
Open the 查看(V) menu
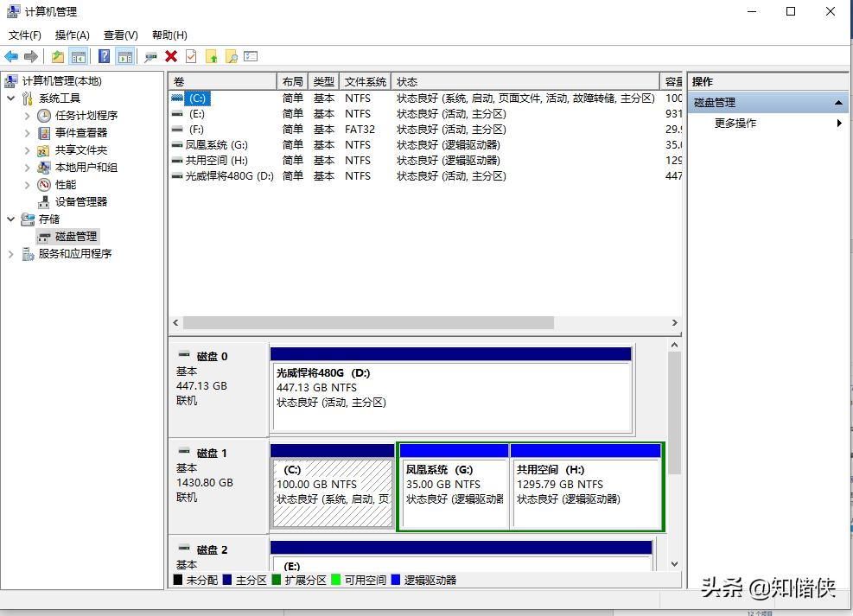(121, 35)
